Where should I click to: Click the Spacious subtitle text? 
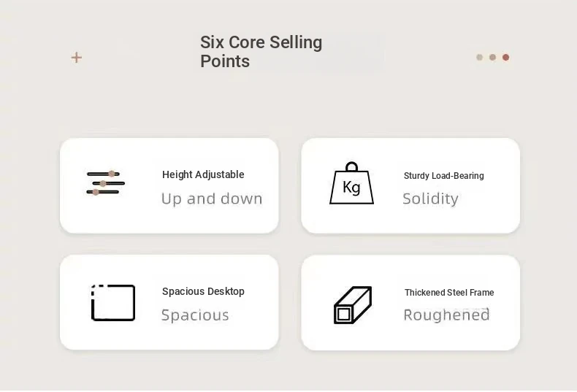(x=195, y=315)
